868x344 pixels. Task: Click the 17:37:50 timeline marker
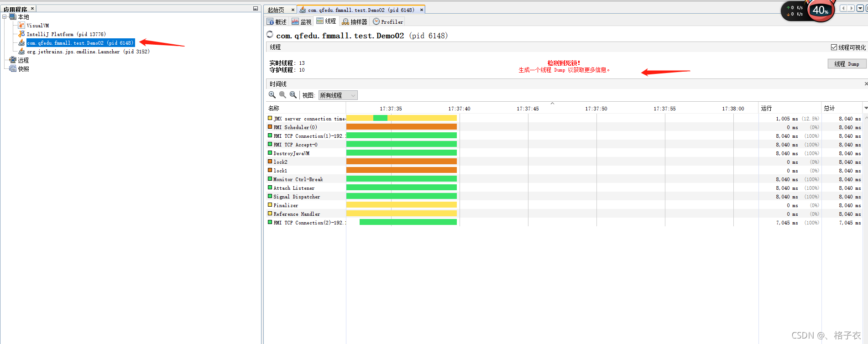tap(596, 109)
